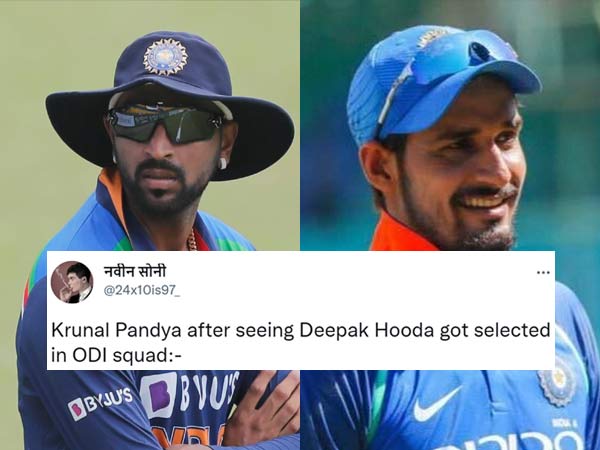Open the नवीन सोनी display name
This screenshot has width=600, height=450.
pos(135,272)
